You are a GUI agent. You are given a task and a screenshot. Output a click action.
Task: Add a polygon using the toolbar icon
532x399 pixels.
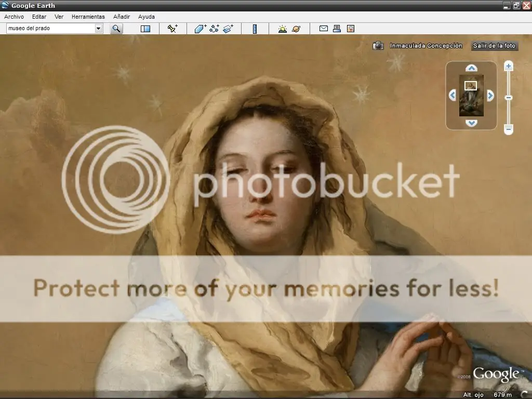click(x=201, y=29)
